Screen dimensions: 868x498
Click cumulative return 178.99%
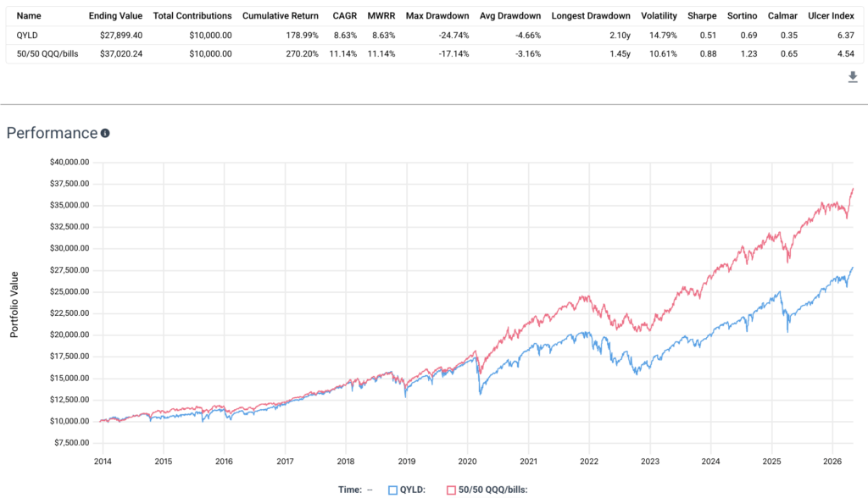pyautogui.click(x=303, y=36)
